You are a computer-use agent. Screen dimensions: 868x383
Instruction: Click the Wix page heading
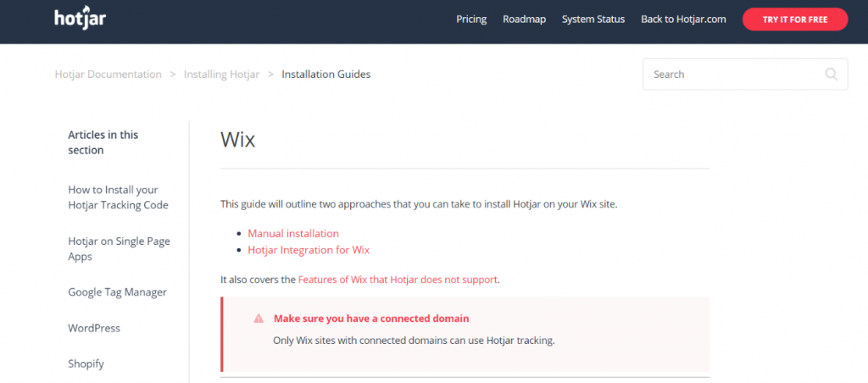(237, 140)
